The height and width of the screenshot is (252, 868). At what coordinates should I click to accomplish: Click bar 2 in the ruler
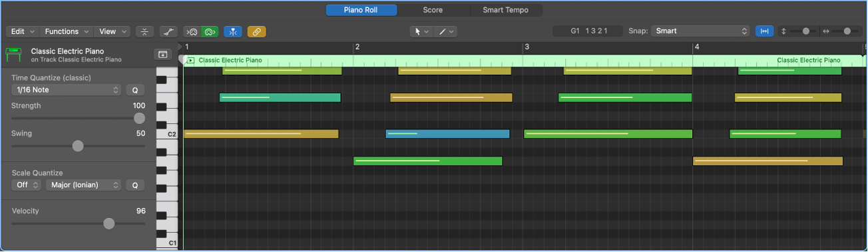tap(357, 47)
